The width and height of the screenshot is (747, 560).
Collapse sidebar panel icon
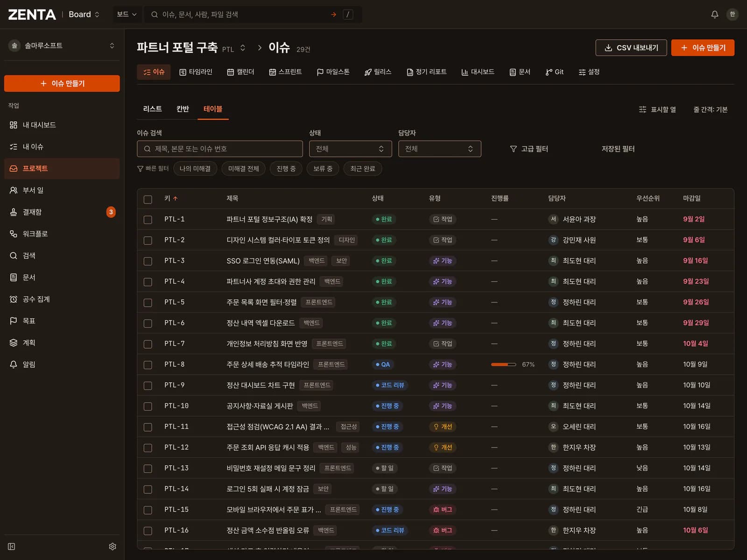click(12, 546)
